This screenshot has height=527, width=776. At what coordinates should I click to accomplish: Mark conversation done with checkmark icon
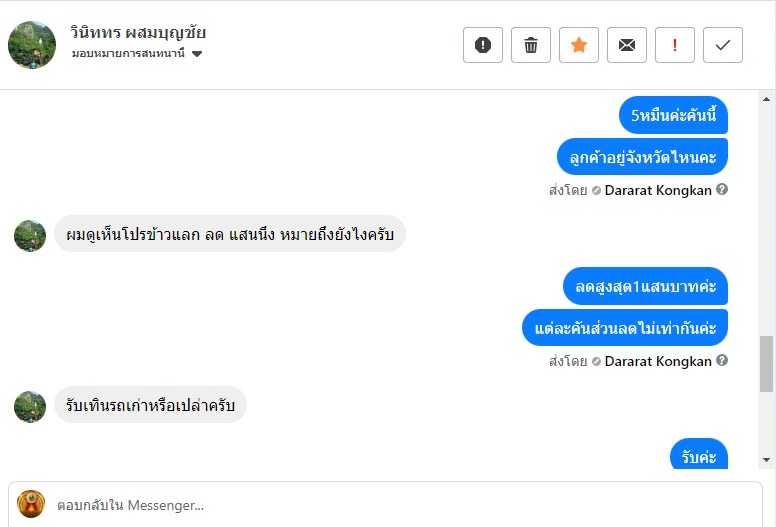coord(723,45)
